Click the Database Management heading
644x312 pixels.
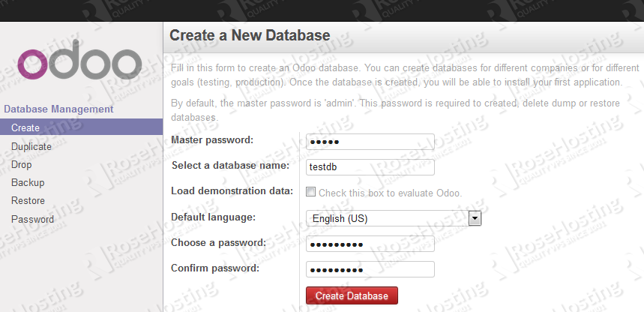pos(58,109)
